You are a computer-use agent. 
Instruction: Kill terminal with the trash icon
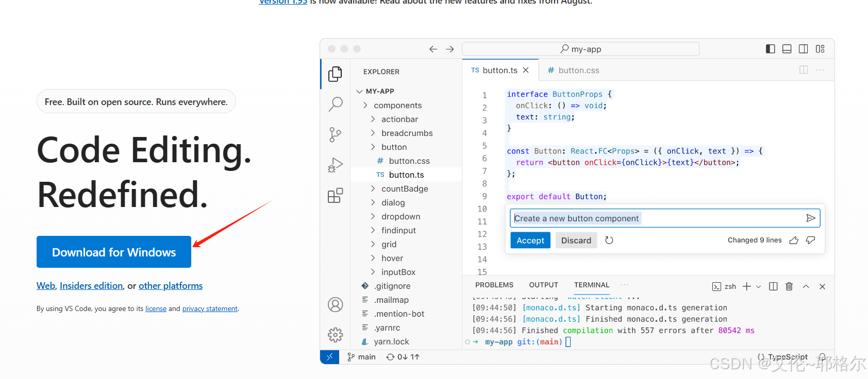tap(789, 286)
